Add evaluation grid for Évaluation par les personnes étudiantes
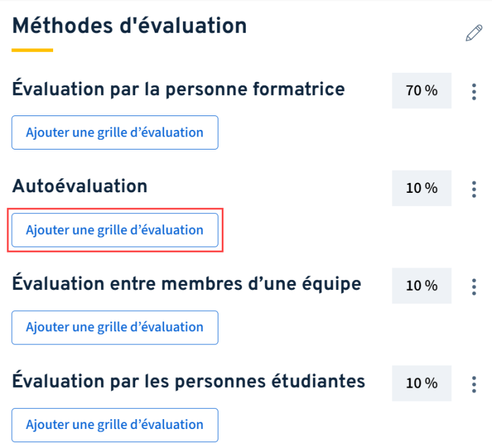The width and height of the screenshot is (492, 448). pyautogui.click(x=115, y=425)
